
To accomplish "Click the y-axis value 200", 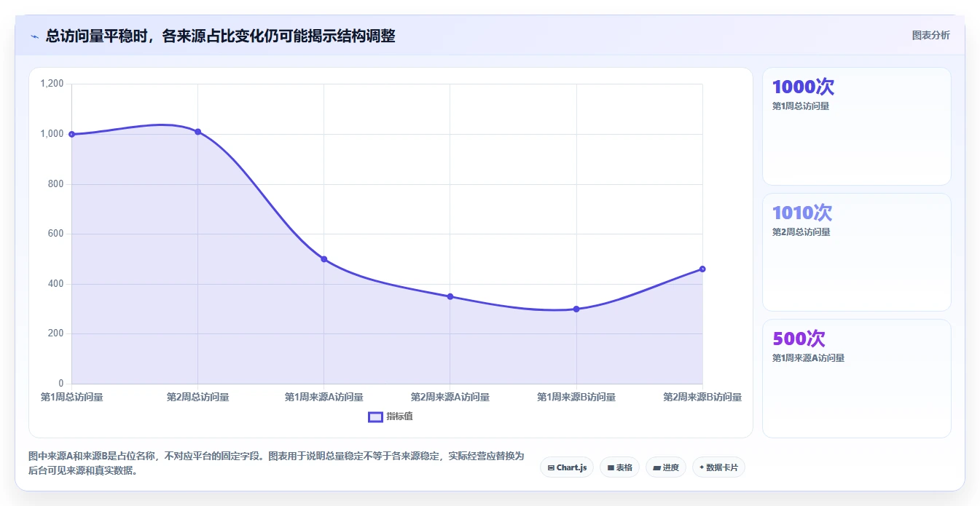I will point(57,333).
